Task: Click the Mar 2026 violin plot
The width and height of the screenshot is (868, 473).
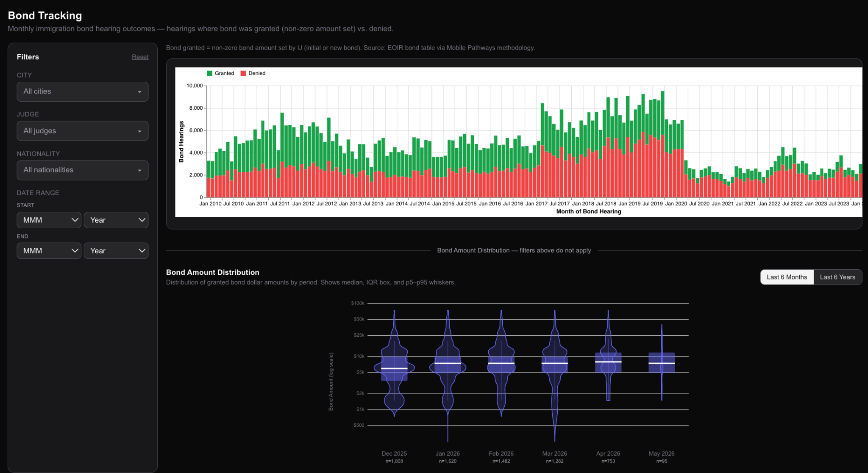Action: point(555,376)
